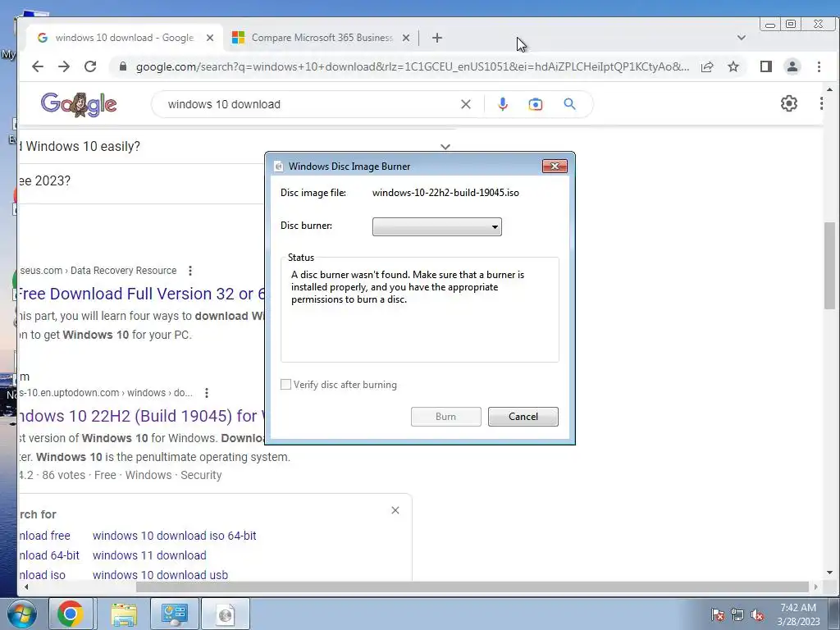Open Control Panel taskbar icon
Image resolution: width=840 pixels, height=630 pixels.
pos(174,614)
